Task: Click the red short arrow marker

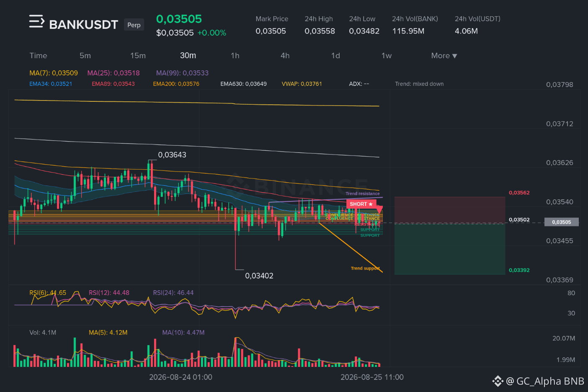Action: (379, 209)
